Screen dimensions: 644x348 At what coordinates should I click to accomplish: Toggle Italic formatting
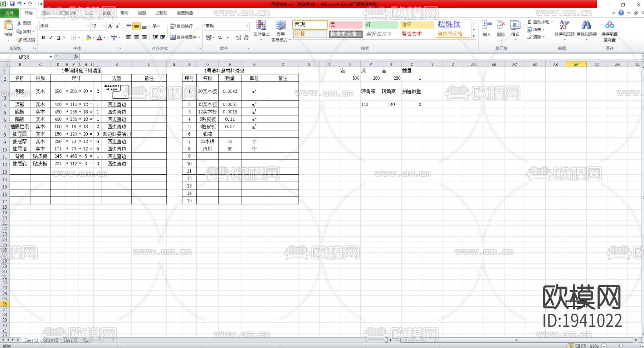tap(51, 38)
